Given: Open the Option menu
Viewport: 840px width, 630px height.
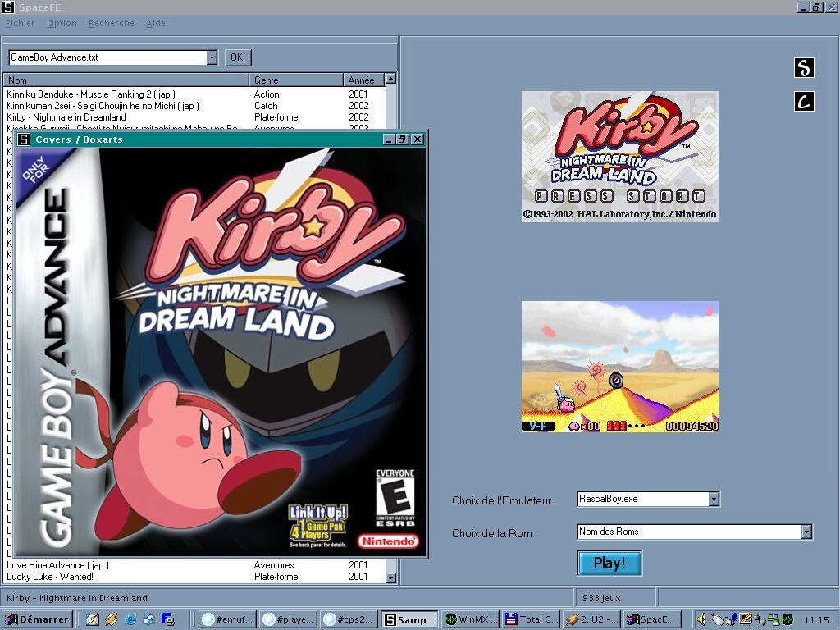Looking at the screenshot, I should (62, 23).
